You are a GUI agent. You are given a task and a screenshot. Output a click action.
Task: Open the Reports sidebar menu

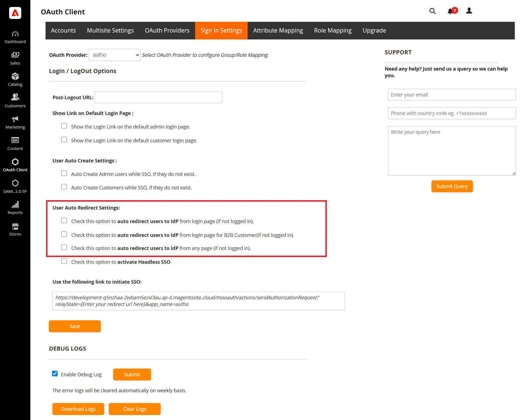[x=15, y=208]
